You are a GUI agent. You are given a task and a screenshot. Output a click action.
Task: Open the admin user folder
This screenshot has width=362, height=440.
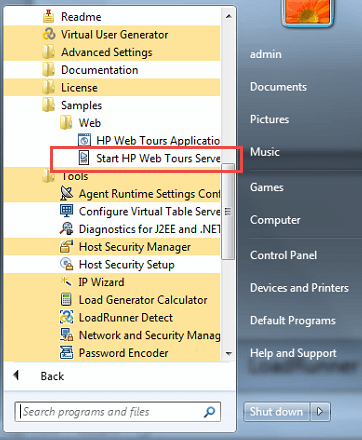[266, 54]
